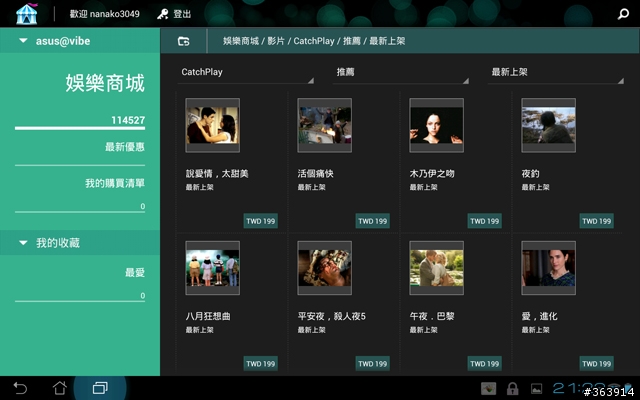Click the folder back navigation icon

(184, 41)
